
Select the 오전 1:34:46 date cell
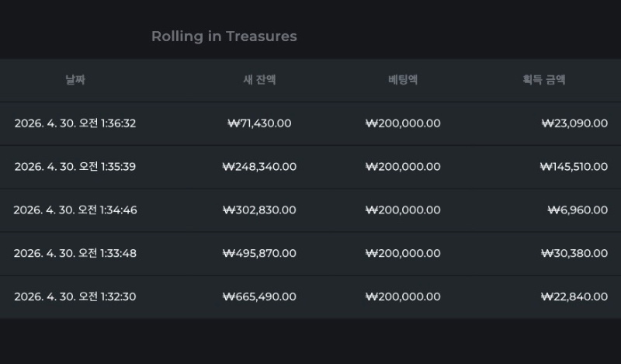75,210
